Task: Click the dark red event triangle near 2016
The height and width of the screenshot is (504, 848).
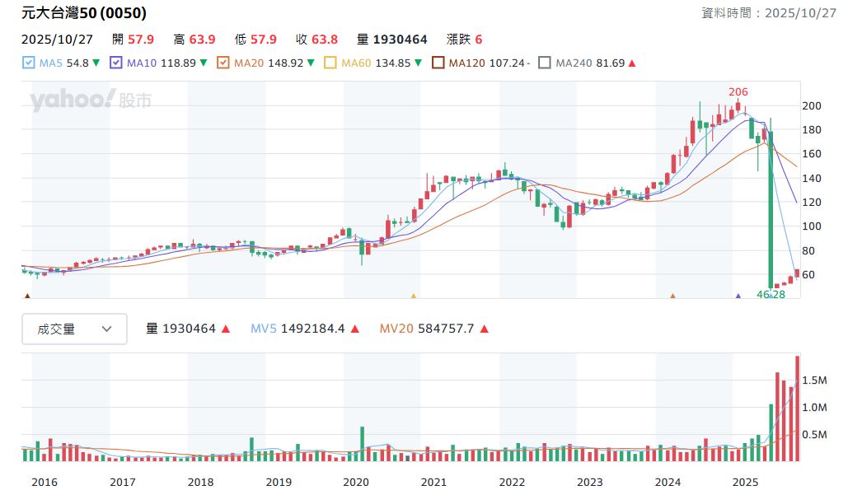Action: [x=27, y=295]
